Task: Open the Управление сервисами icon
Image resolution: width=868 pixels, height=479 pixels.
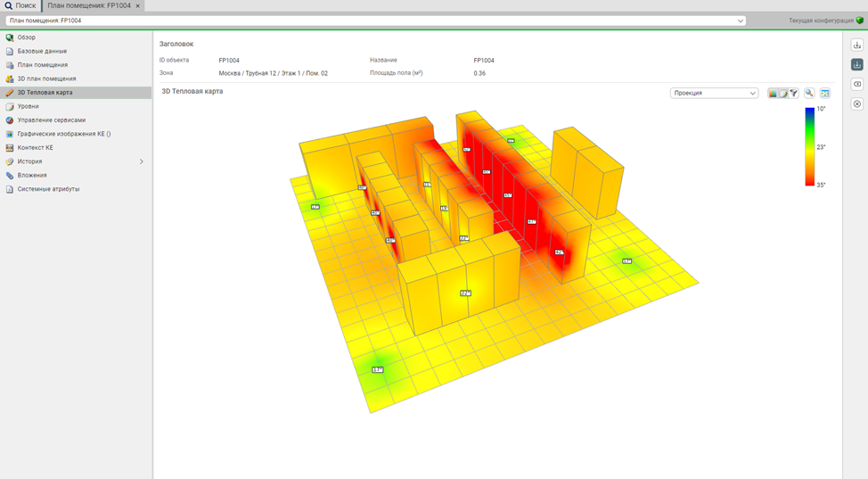Action: tap(10, 120)
